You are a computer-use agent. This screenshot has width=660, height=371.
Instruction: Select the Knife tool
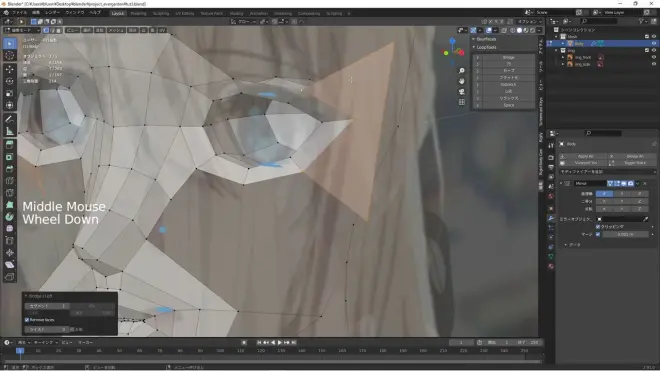click(x=10, y=193)
